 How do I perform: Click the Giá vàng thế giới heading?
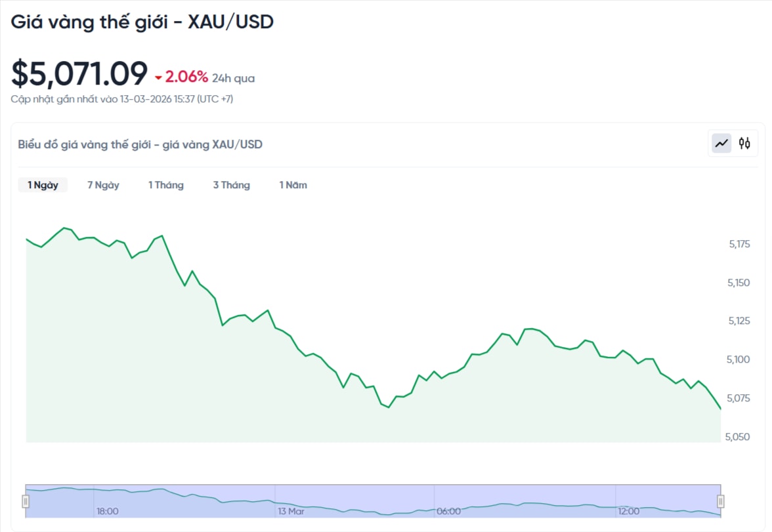(x=142, y=21)
